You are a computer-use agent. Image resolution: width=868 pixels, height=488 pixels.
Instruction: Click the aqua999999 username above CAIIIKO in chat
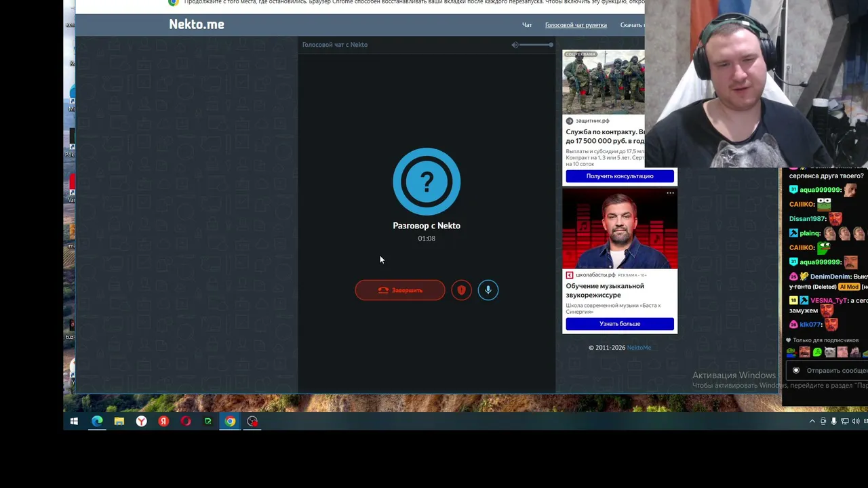820,190
